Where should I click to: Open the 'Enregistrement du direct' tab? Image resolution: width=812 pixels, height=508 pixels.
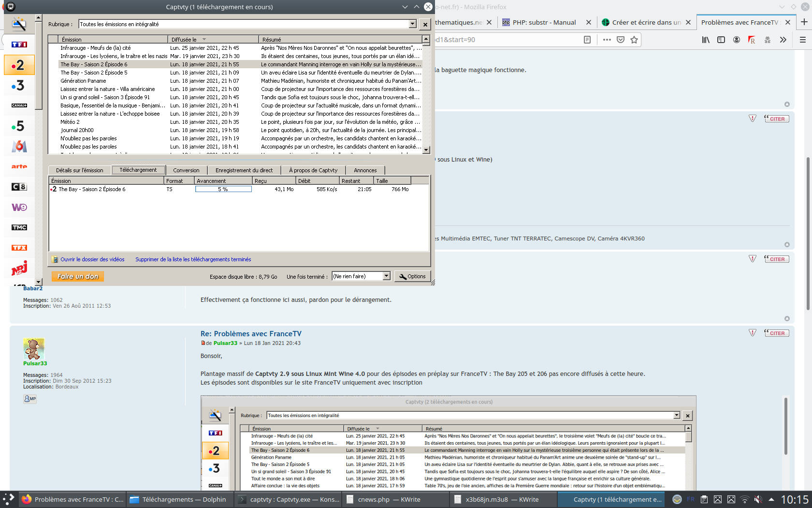click(244, 170)
